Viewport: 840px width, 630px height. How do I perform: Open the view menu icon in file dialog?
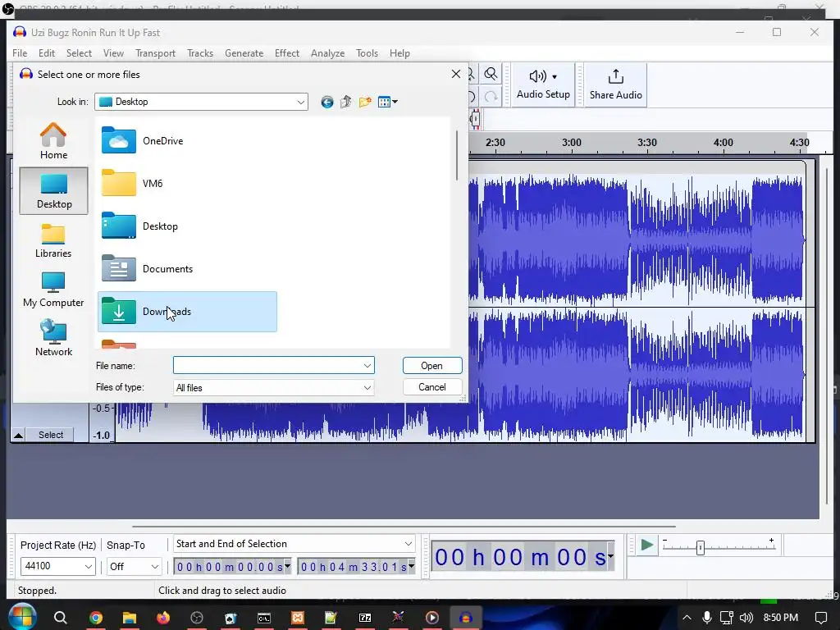click(x=387, y=102)
